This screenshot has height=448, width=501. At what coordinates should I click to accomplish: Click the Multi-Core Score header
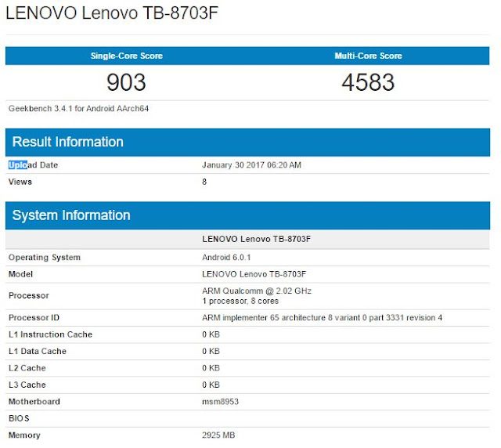tap(368, 56)
